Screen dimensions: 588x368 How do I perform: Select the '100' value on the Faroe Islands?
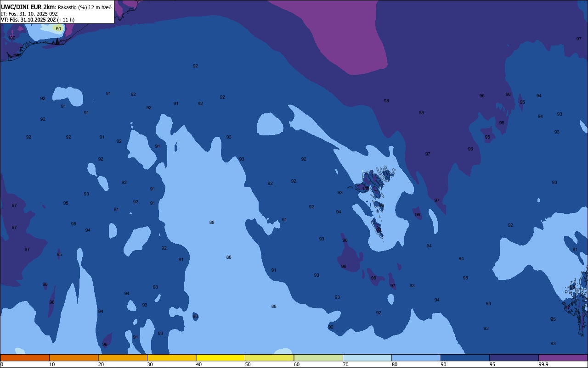[x=366, y=189]
